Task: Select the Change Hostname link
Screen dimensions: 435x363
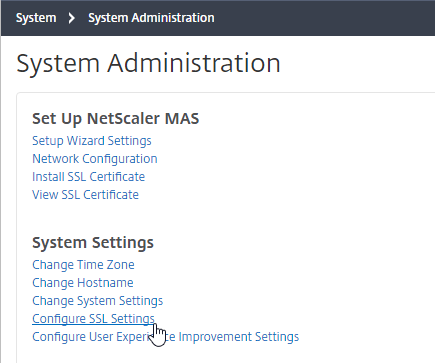Action: (83, 283)
